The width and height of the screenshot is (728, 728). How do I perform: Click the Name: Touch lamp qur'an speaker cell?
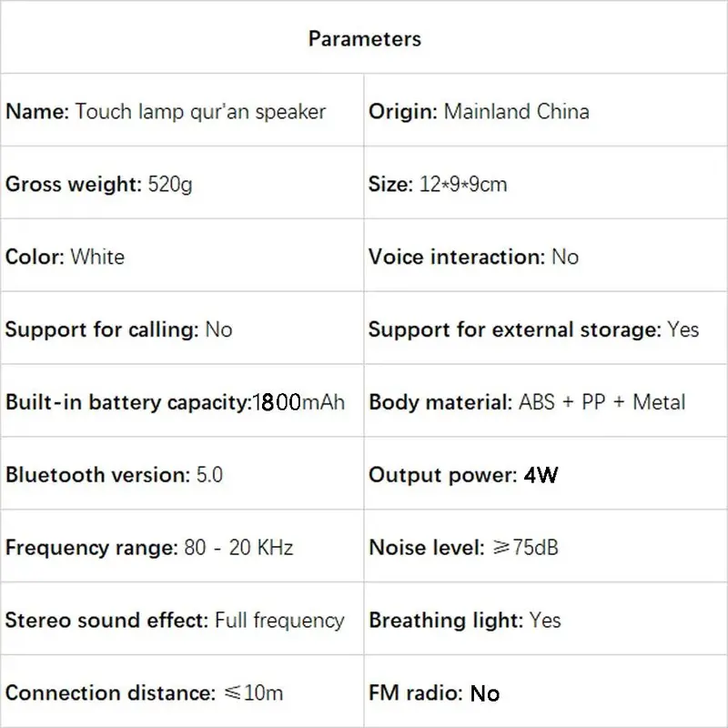click(x=166, y=112)
